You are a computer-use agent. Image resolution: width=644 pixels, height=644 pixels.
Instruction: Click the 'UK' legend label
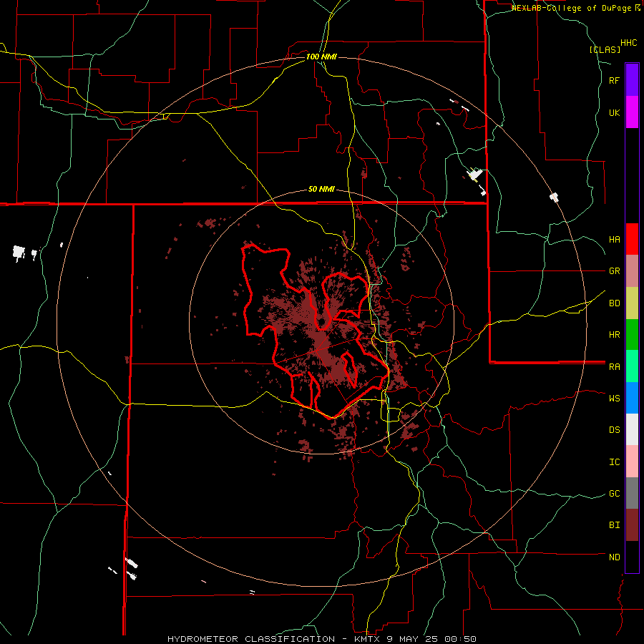coord(614,112)
